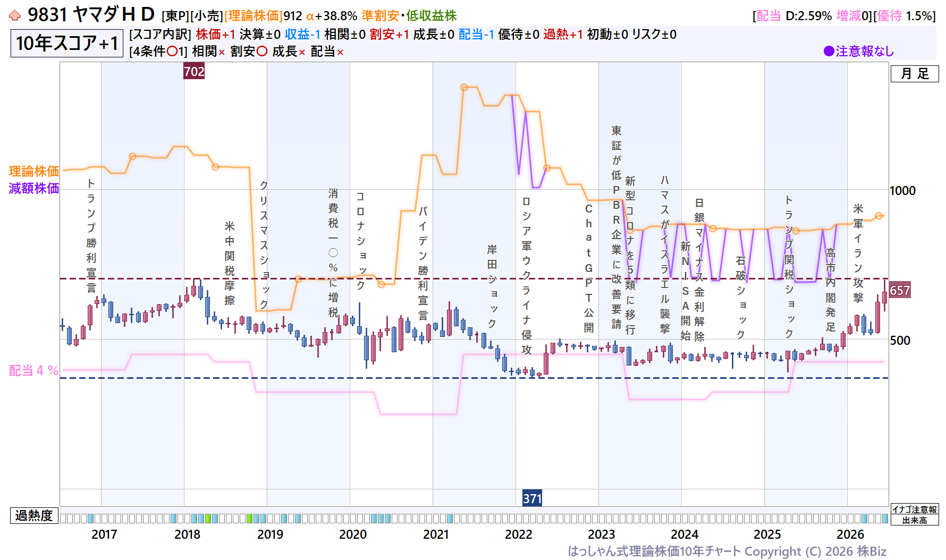
Task: Click the バイデン勝利宣言 event label
Action: pos(423,264)
